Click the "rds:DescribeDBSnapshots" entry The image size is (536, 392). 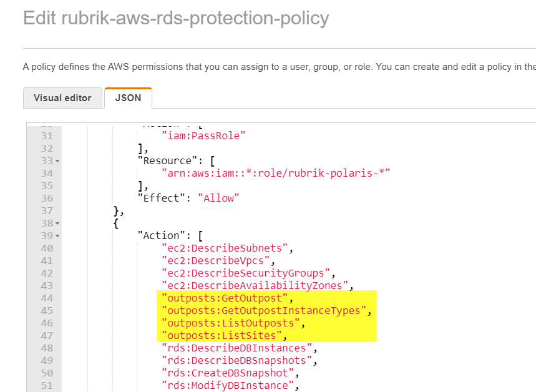tap(236, 361)
